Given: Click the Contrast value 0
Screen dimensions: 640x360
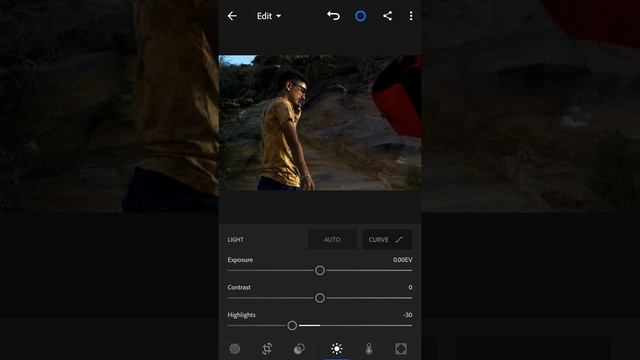Looking at the screenshot, I should click(x=410, y=287).
